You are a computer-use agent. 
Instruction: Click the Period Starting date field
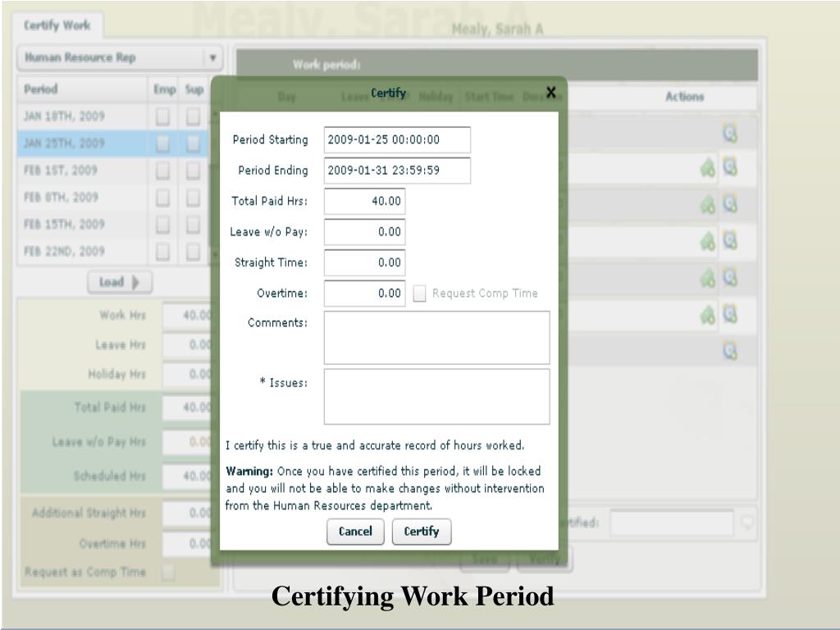pos(397,139)
